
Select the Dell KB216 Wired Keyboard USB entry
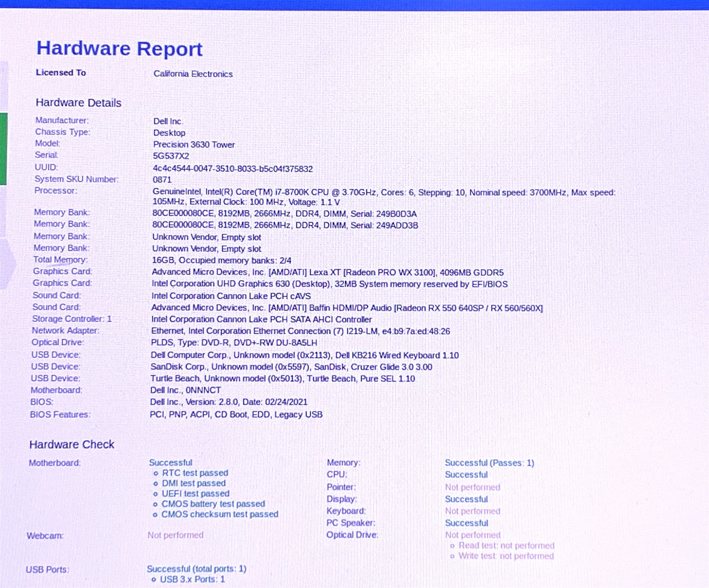304,355
